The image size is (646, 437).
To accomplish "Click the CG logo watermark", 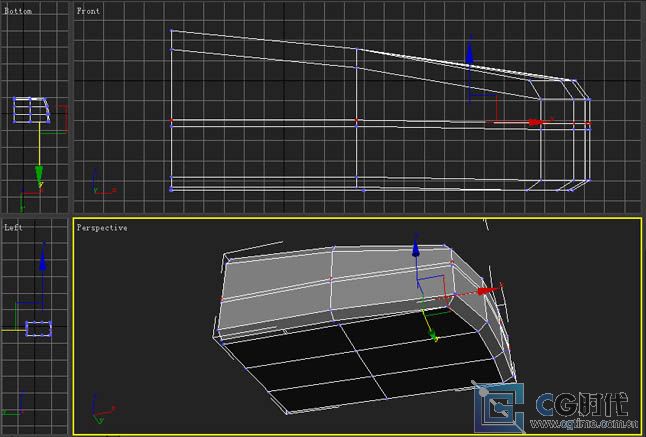I will (500, 405).
